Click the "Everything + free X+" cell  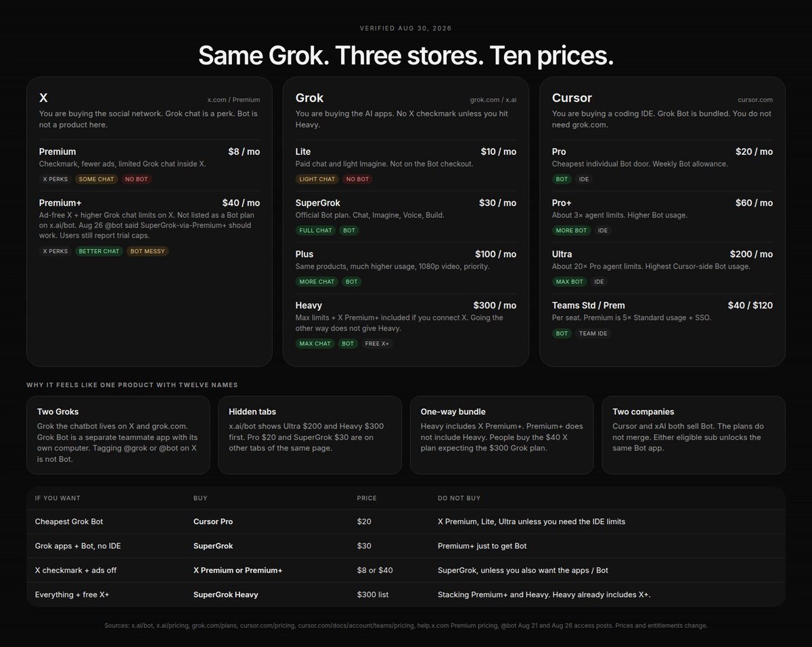point(72,595)
